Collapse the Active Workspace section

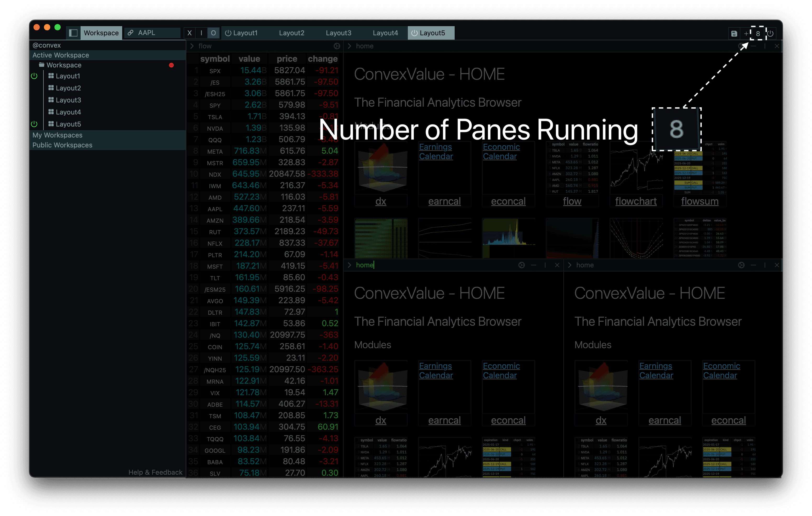(108, 55)
